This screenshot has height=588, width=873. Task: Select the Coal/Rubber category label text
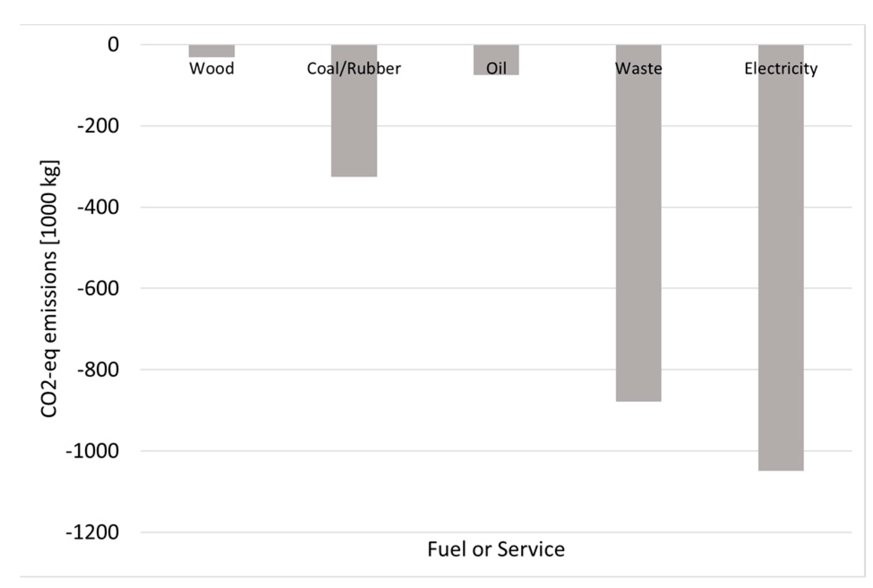click(x=354, y=69)
